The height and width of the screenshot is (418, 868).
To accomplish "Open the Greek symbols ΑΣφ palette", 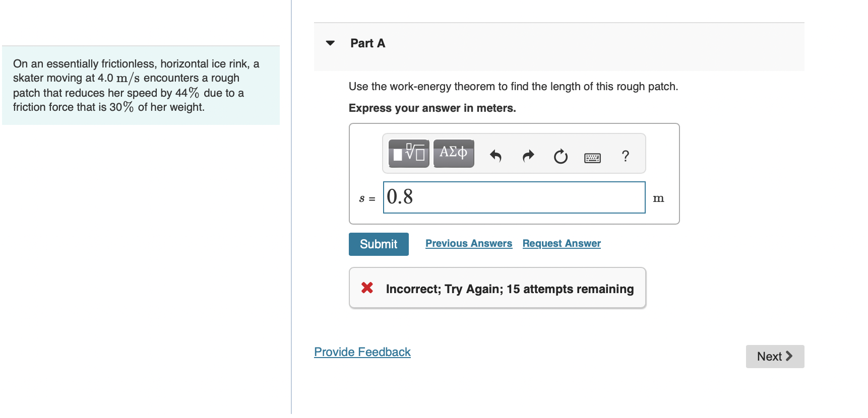I will point(452,154).
